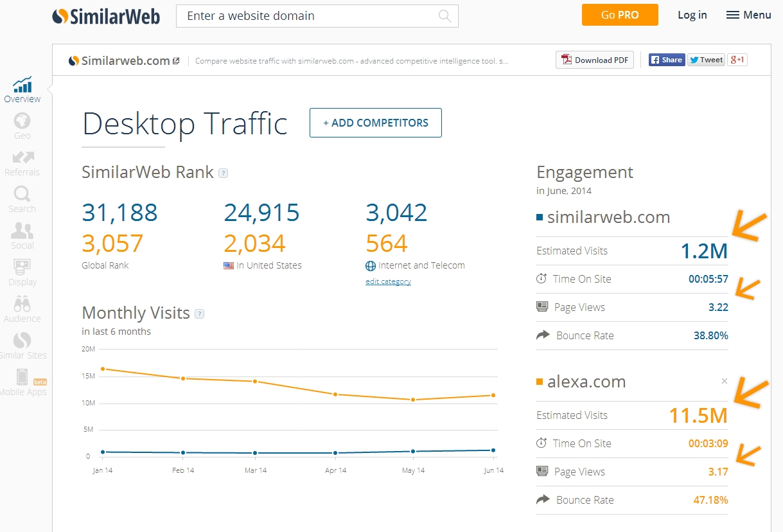Open the Search sidebar section

22,200
